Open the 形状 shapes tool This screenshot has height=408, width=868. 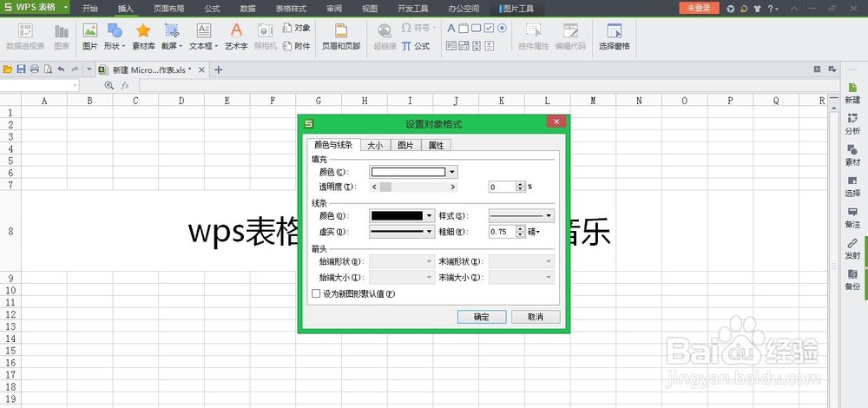click(115, 36)
